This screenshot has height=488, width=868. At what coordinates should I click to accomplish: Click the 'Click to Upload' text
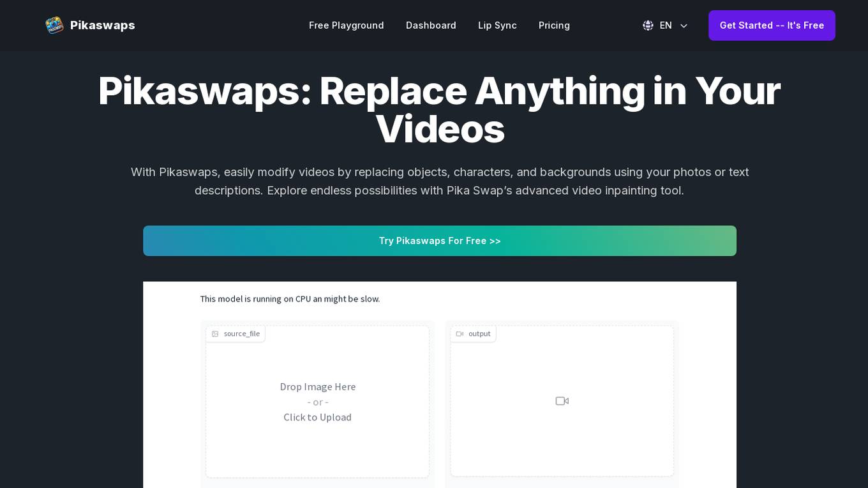pos(317,417)
